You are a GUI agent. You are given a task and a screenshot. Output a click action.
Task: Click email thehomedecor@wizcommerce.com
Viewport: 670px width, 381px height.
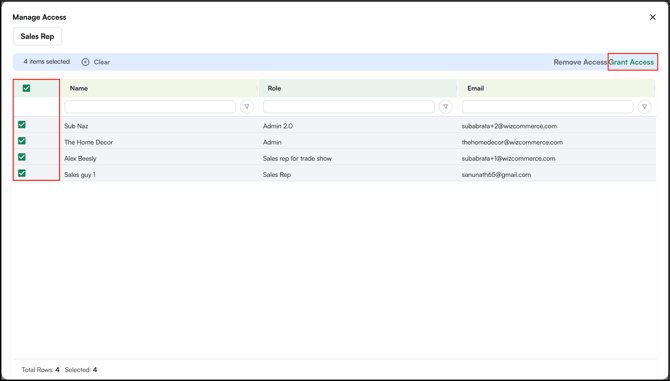512,142
